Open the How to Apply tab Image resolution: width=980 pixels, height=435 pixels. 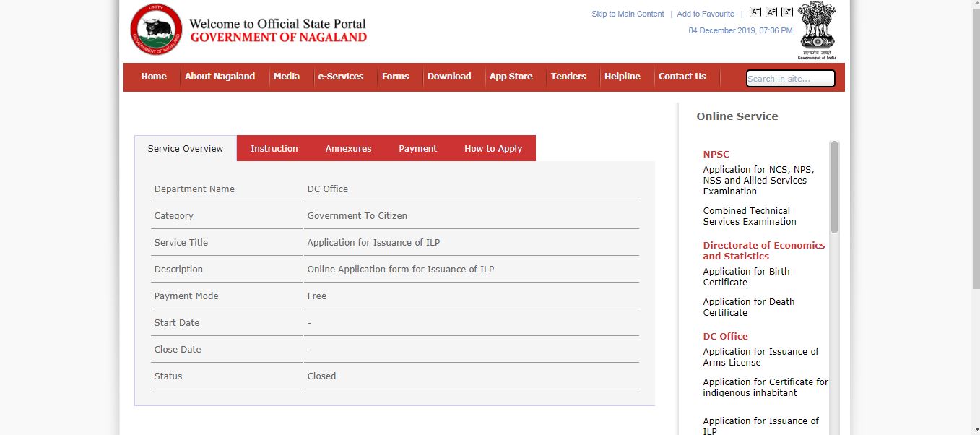coord(493,149)
